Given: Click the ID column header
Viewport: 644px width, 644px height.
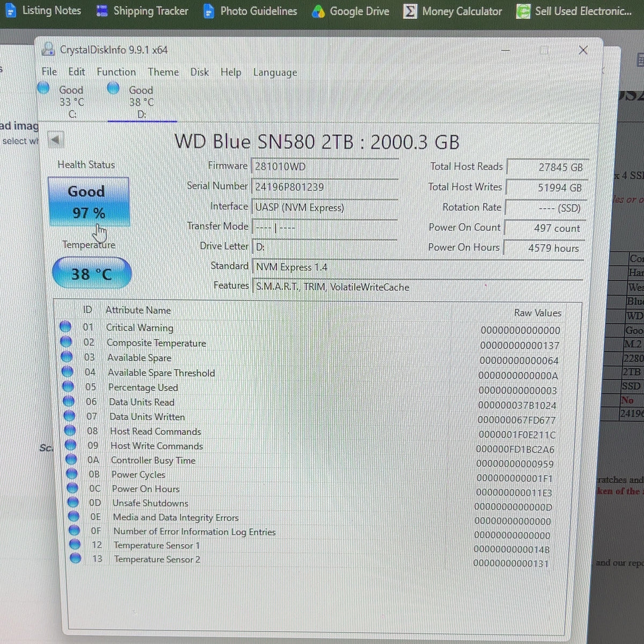Looking at the screenshot, I should pyautogui.click(x=87, y=310).
